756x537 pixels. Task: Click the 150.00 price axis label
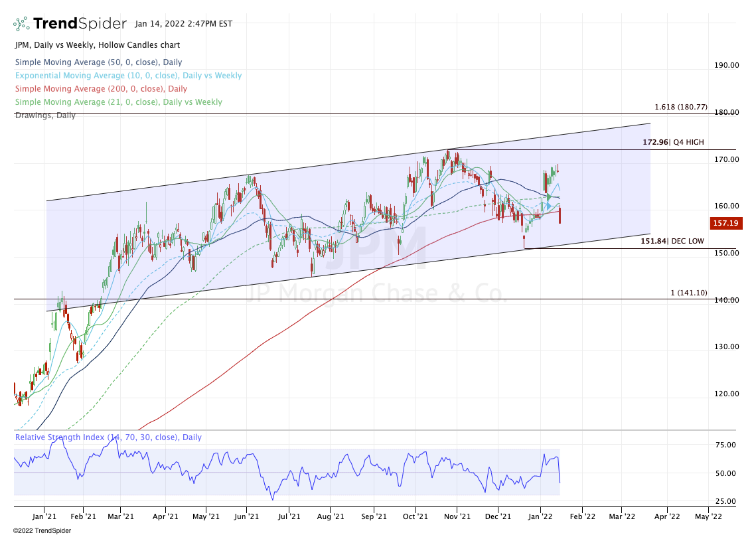coord(727,253)
